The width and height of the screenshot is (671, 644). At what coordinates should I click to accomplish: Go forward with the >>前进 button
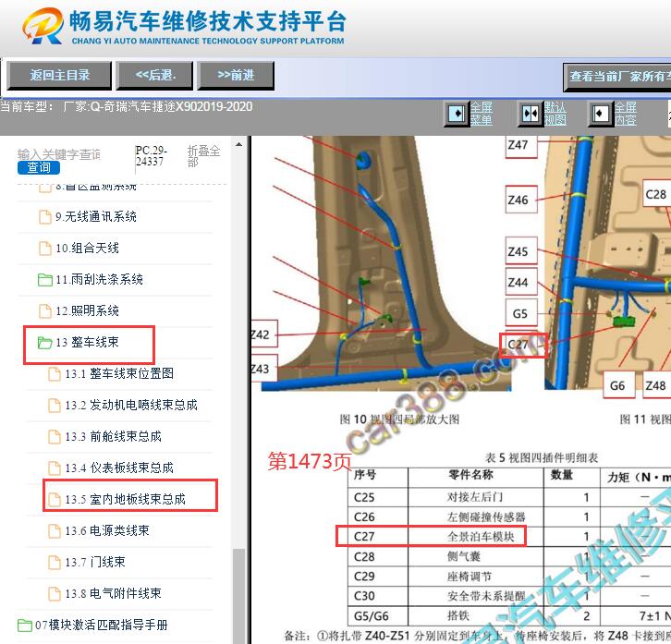pyautogui.click(x=236, y=76)
